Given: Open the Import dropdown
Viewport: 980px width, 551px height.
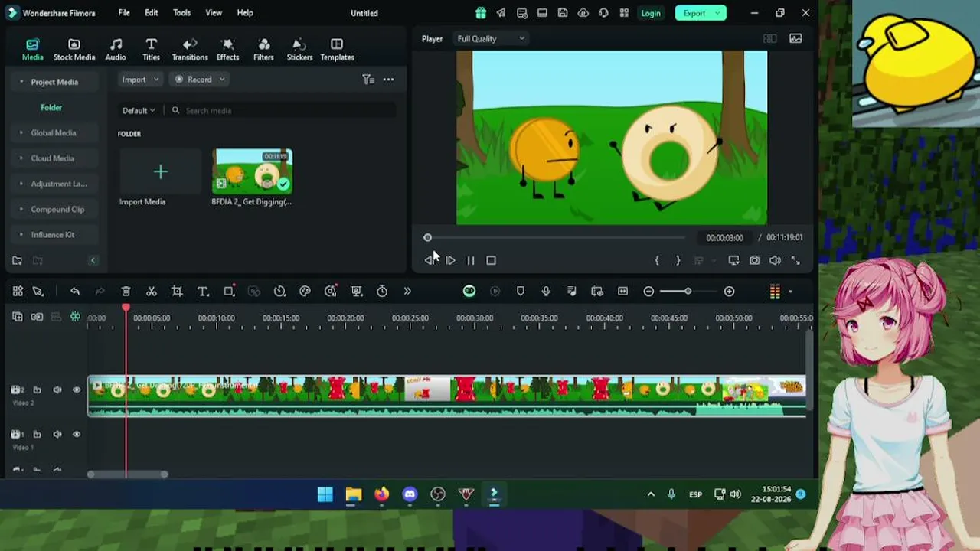Looking at the screenshot, I should [140, 80].
